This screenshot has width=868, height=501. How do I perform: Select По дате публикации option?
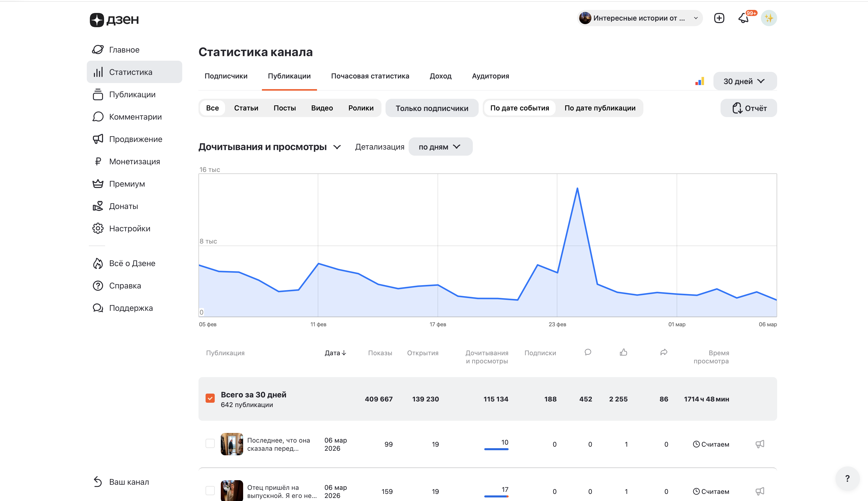tap(599, 108)
